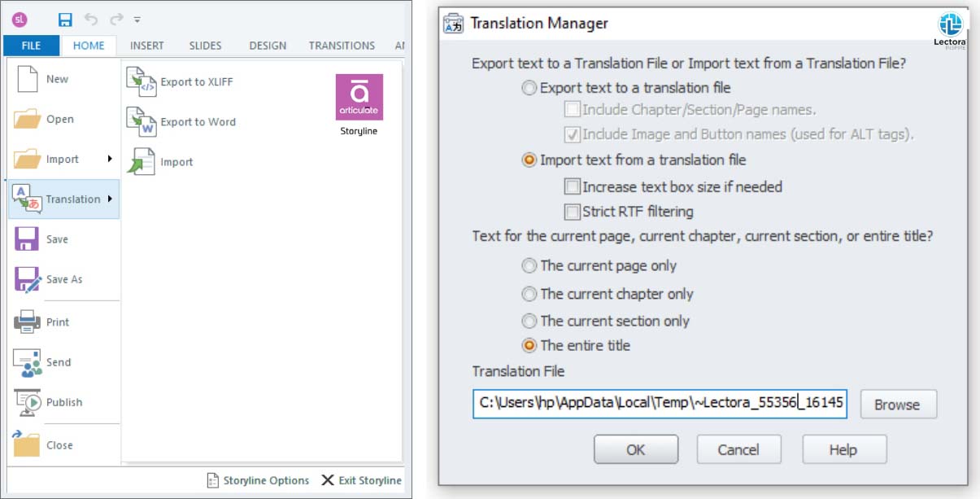Viewport: 980px width, 499px height.
Task: Check the Strict RTF filtering box
Action: click(x=572, y=212)
